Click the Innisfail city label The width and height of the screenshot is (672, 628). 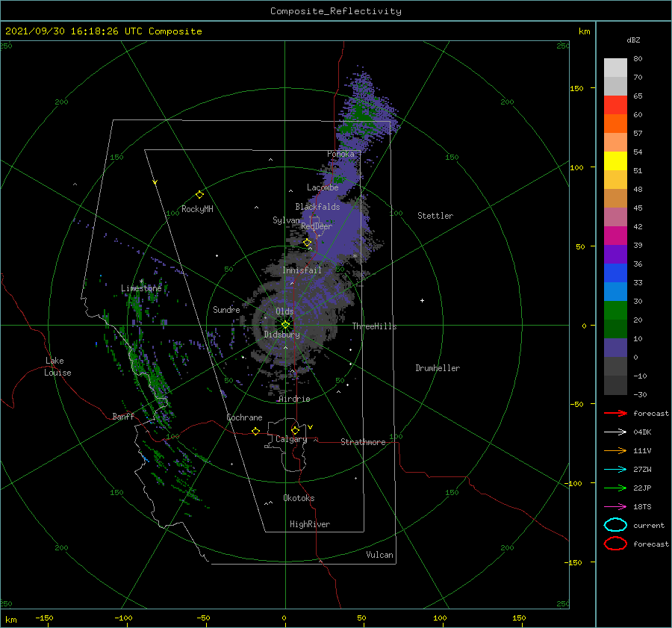coord(302,270)
